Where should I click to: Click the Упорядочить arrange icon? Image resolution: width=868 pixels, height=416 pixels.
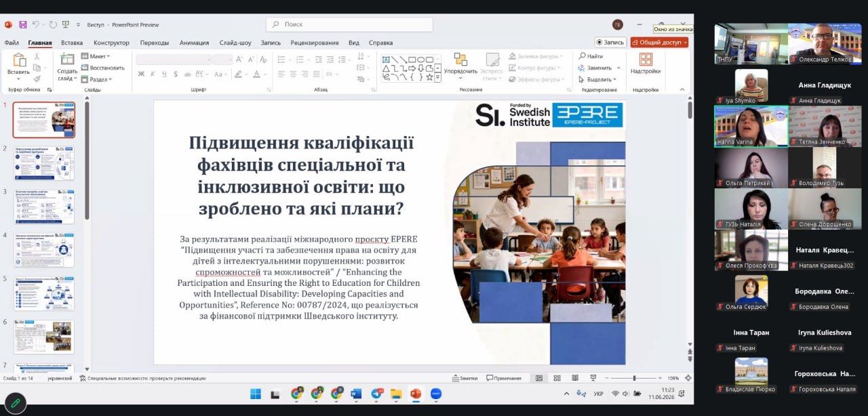460,60
